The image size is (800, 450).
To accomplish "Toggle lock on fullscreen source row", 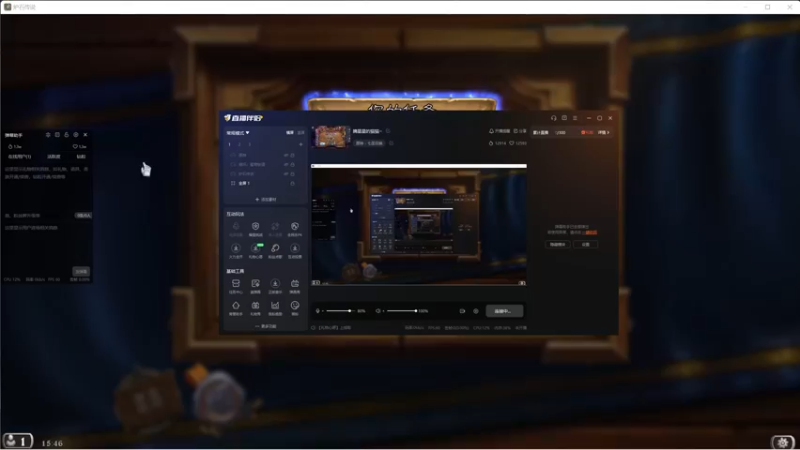I will click(292, 183).
